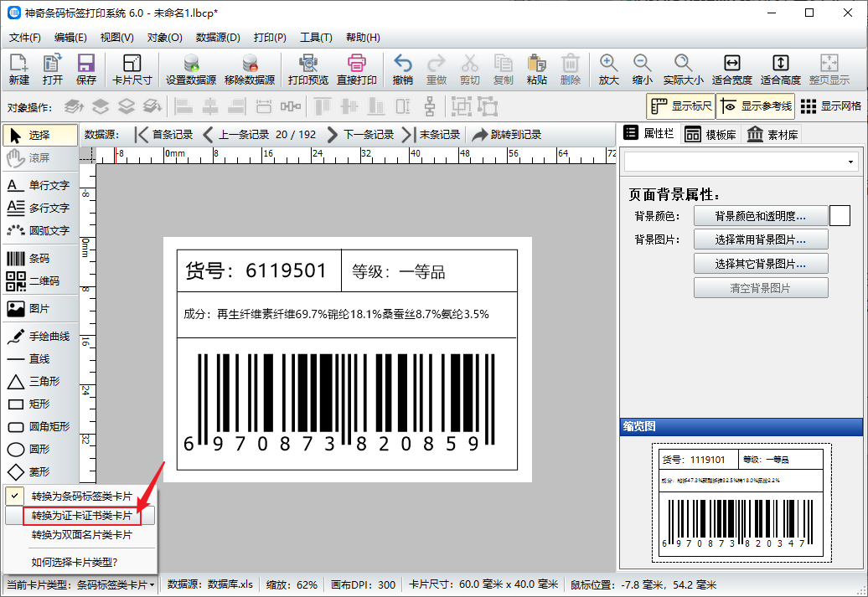This screenshot has width=868, height=597.
Task: Select the 多行文字 text tool
Action: click(39, 208)
